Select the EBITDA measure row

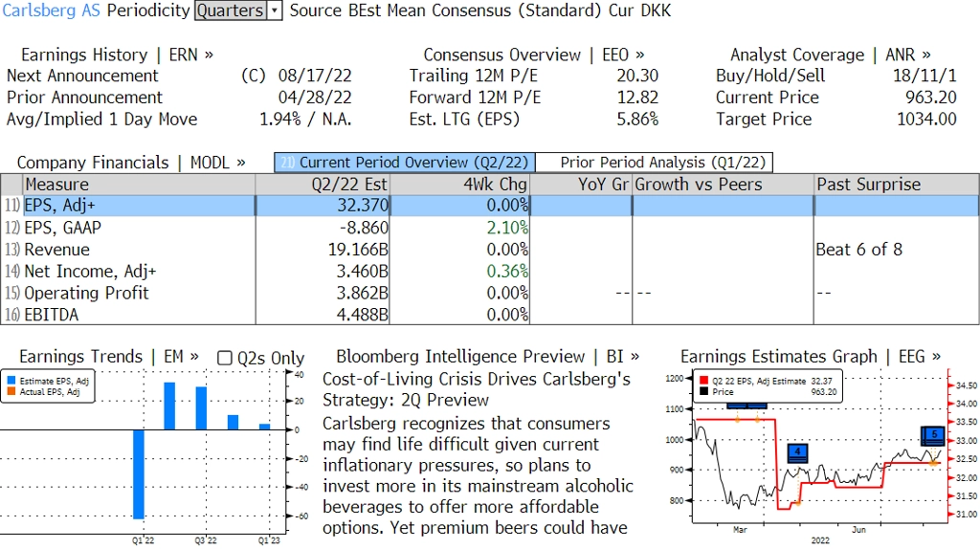pyautogui.click(x=490, y=314)
